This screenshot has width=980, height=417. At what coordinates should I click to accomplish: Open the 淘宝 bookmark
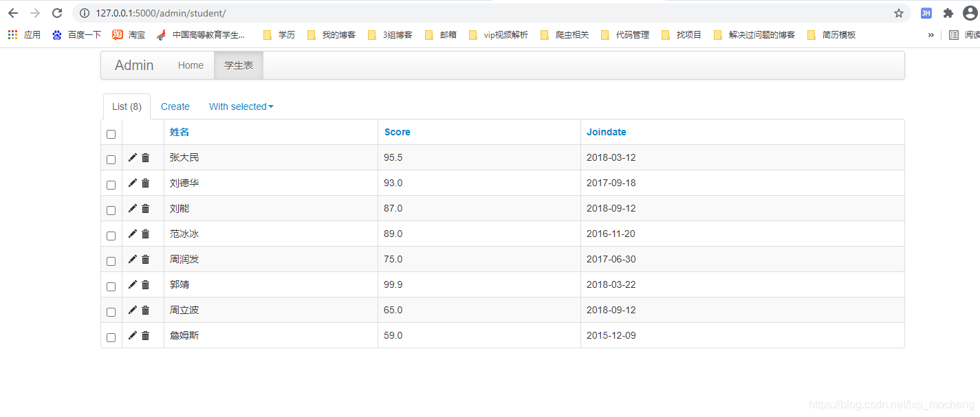coord(129,34)
